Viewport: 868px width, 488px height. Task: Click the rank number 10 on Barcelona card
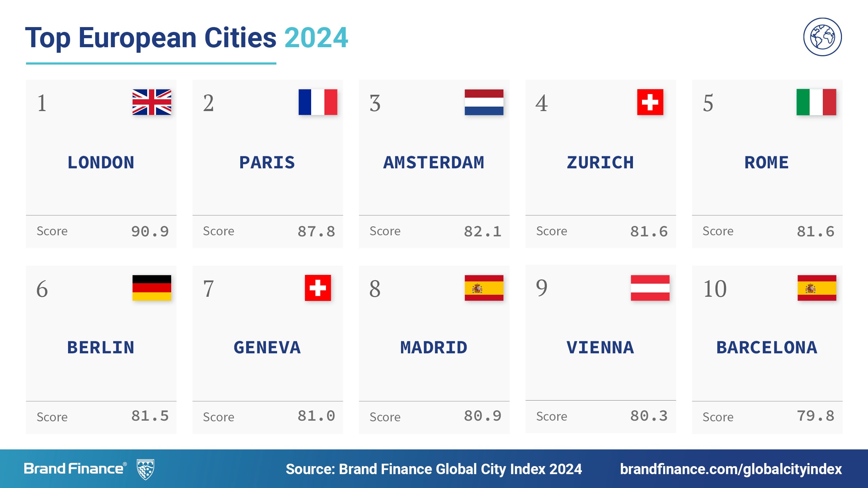715,289
